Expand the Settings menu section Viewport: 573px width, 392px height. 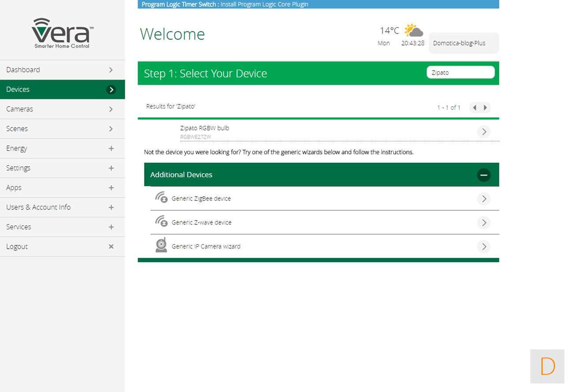click(x=111, y=168)
